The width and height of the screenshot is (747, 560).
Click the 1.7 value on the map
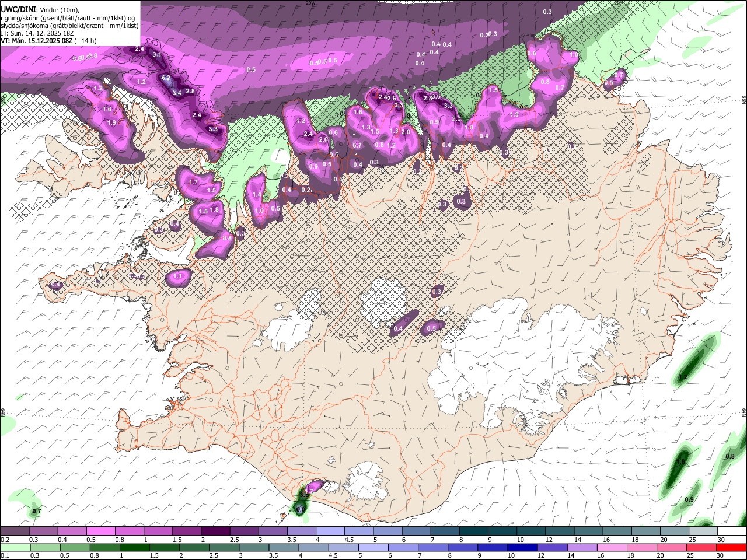click(x=194, y=182)
